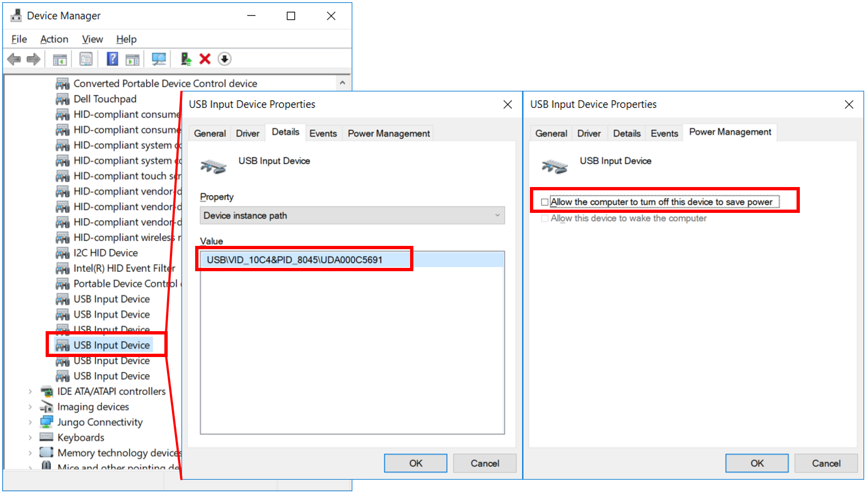The image size is (868, 494).
Task: Click the Properties sheet toolbar icon
Action: 86,59
